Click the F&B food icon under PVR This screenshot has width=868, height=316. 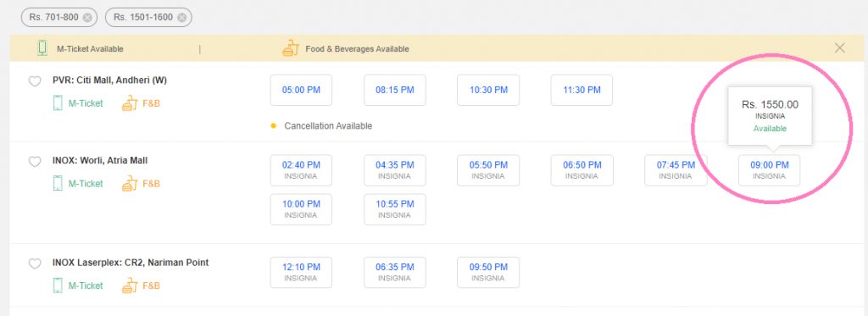pyautogui.click(x=130, y=103)
